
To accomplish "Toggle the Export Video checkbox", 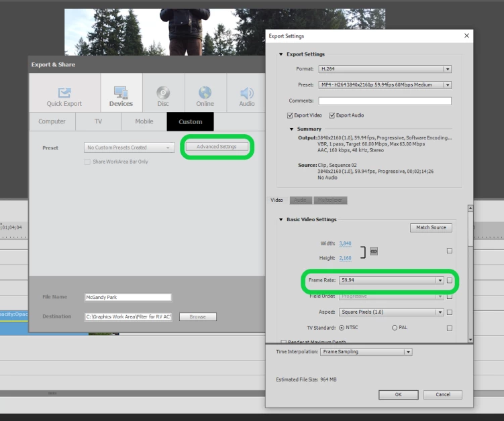I will pyautogui.click(x=290, y=115).
